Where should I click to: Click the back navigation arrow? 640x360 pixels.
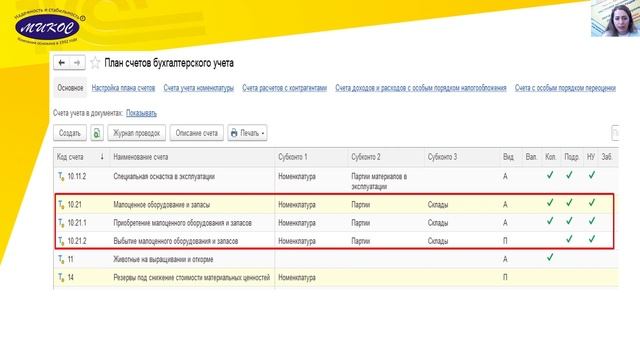click(x=62, y=62)
